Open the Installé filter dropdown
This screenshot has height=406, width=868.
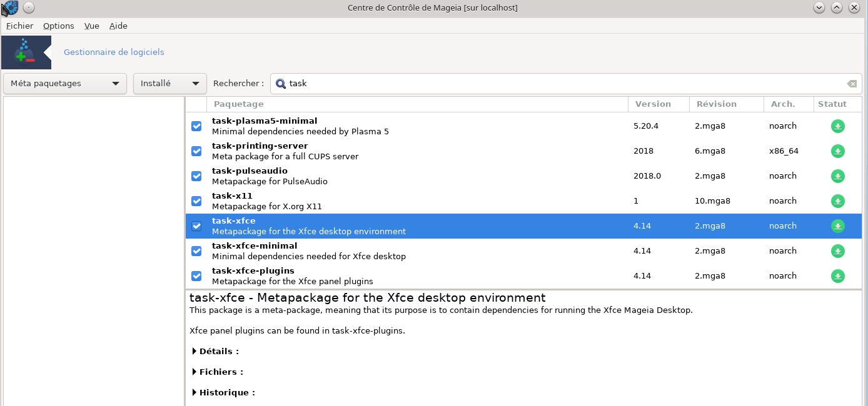170,84
